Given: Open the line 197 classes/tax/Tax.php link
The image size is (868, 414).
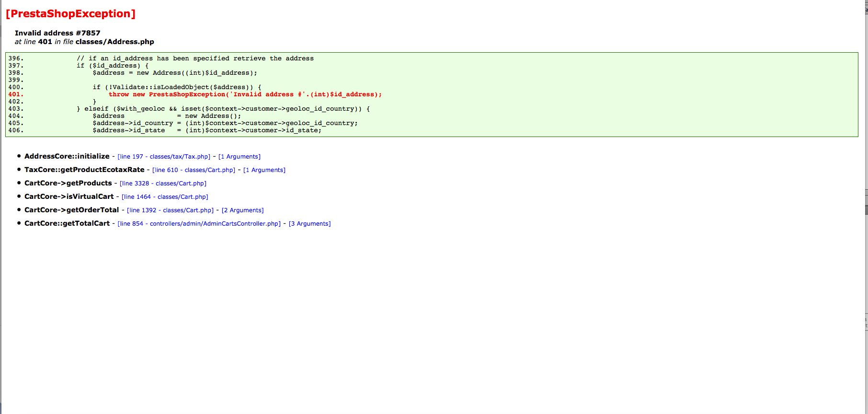Looking at the screenshot, I should pos(164,157).
